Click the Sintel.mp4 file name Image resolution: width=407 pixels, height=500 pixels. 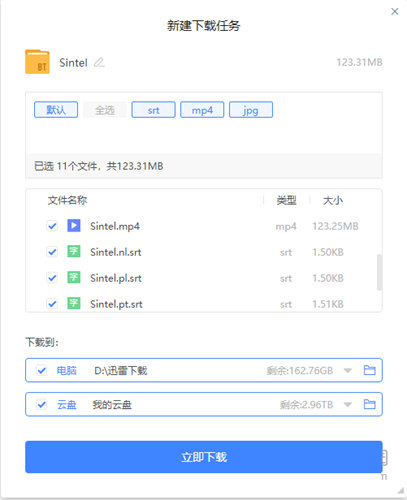115,226
